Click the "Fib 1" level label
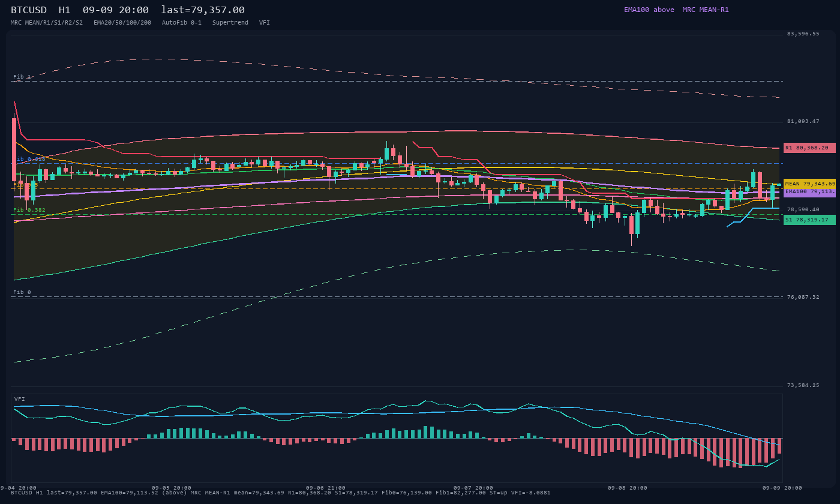 point(22,77)
